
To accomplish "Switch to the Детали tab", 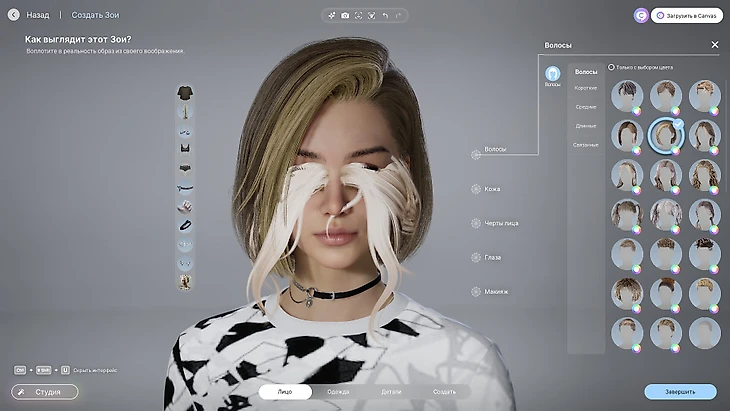I will click(391, 392).
